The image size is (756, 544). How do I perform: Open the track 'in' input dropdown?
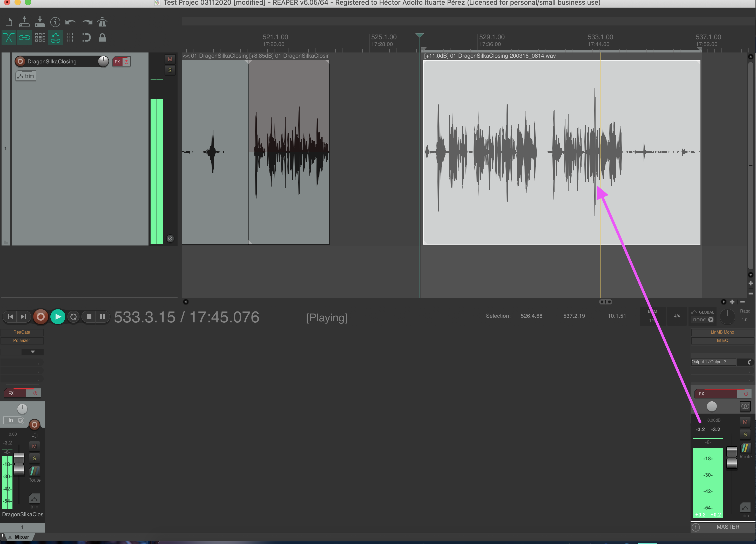[x=15, y=420]
